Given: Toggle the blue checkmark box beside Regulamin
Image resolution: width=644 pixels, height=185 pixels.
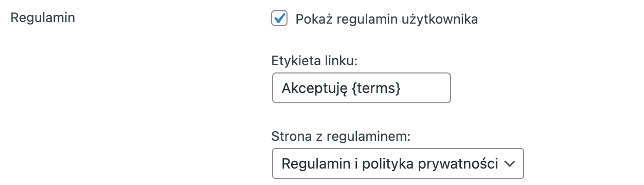Looking at the screenshot, I should (279, 18).
